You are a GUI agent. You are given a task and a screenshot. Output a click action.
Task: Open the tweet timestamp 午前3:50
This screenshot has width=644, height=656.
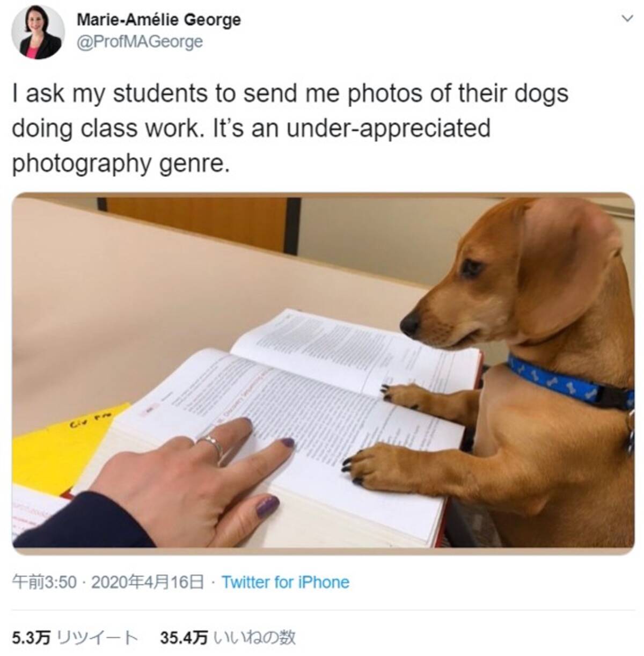point(45,582)
